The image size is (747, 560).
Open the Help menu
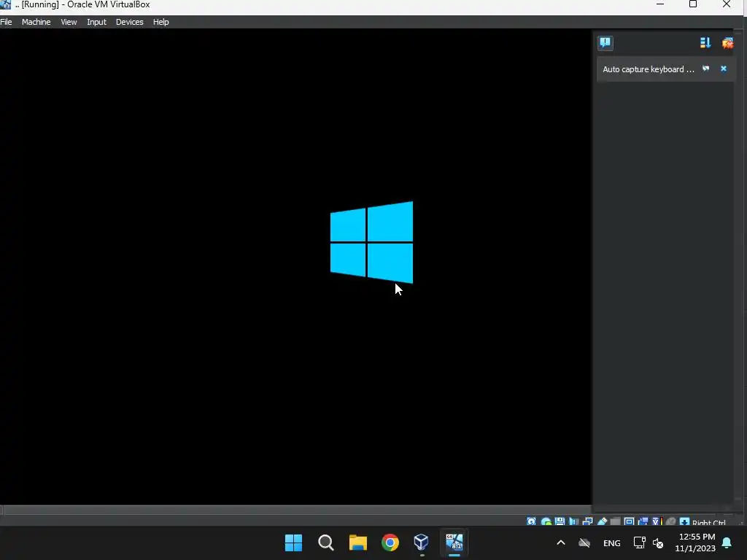pos(161,22)
